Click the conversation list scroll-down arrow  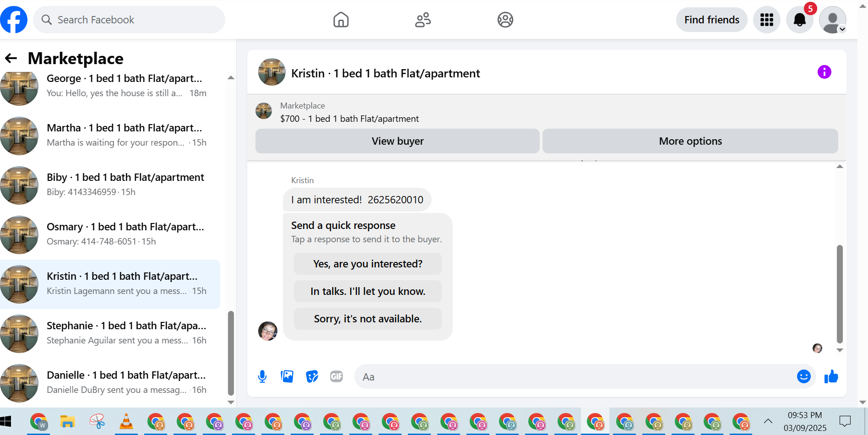pos(231,402)
